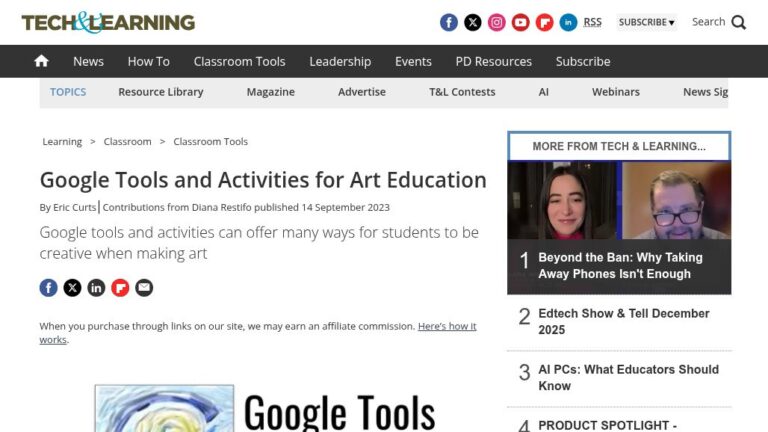Image resolution: width=768 pixels, height=432 pixels.
Task: Click the Learning breadcrumb link
Action: coord(62,142)
